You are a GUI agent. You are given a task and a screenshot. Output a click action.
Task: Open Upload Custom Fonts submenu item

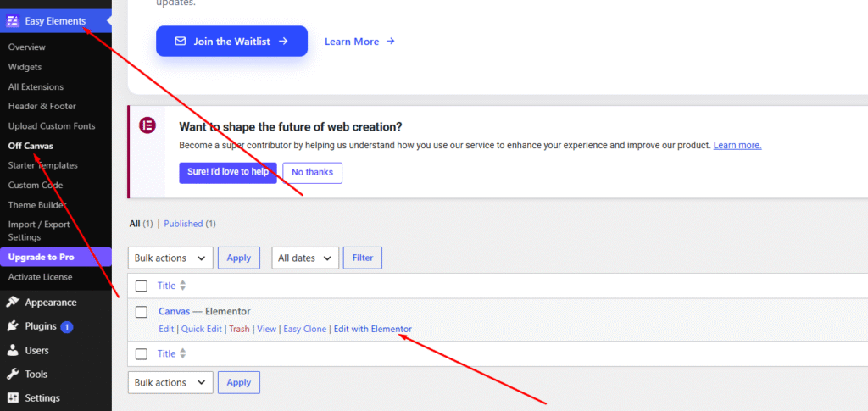click(x=52, y=126)
